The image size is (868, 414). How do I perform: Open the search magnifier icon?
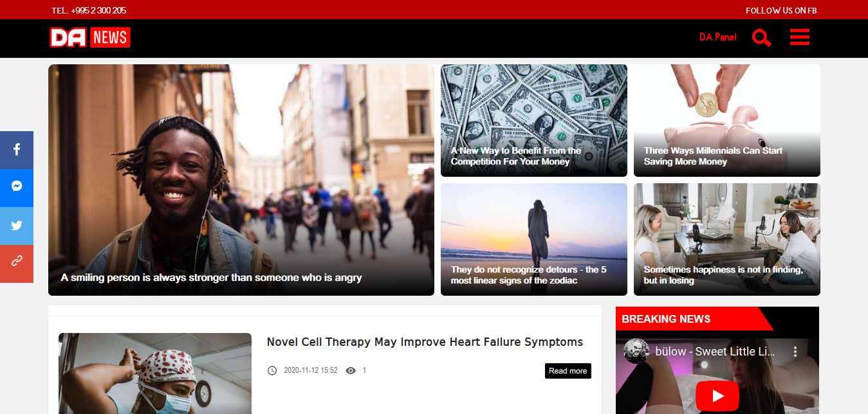click(761, 38)
